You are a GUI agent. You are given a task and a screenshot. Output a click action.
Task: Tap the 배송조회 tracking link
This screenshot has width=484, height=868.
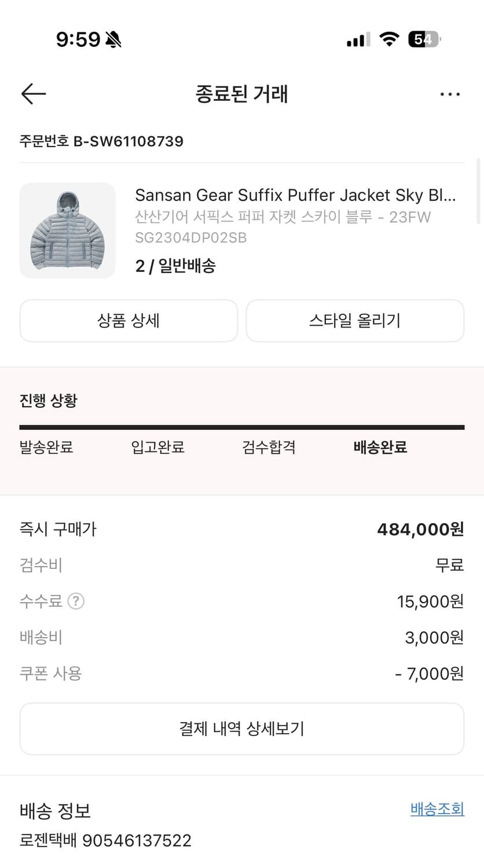click(437, 809)
